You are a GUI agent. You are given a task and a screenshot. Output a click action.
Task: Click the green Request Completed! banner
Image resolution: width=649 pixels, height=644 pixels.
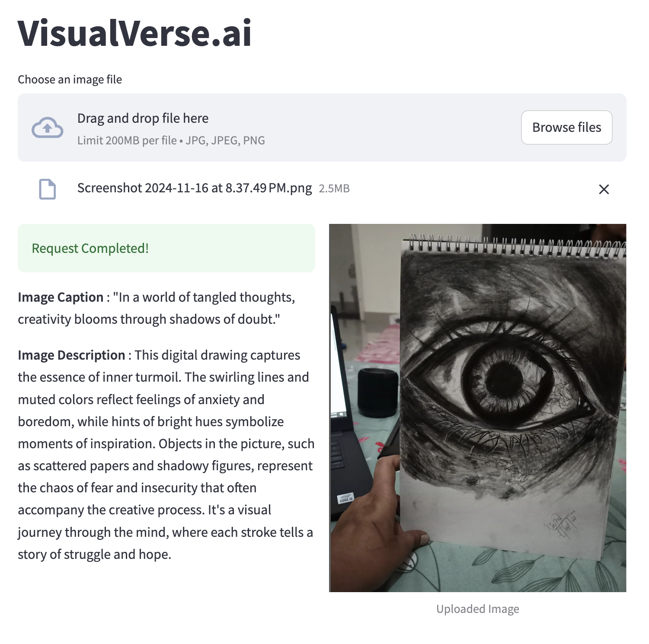(x=166, y=248)
